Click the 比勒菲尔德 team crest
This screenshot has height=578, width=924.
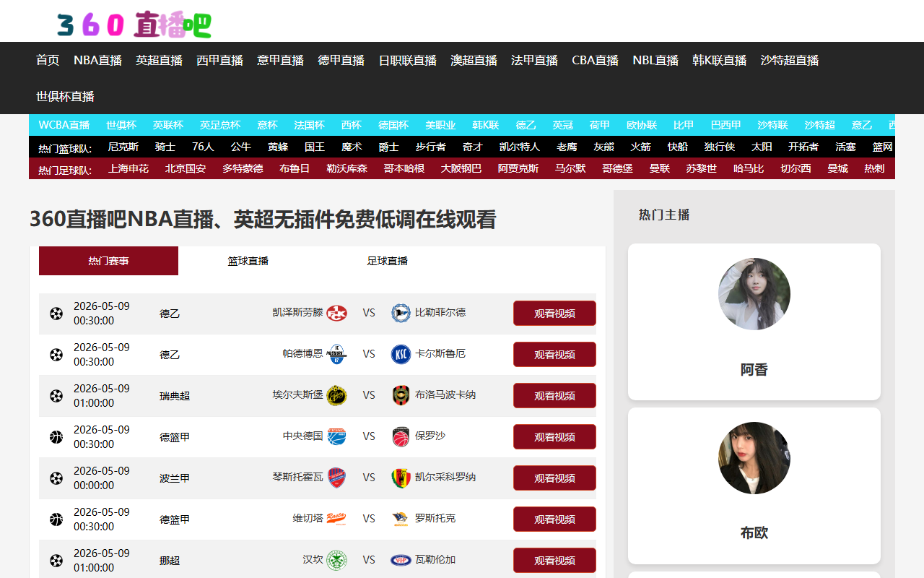coord(401,313)
